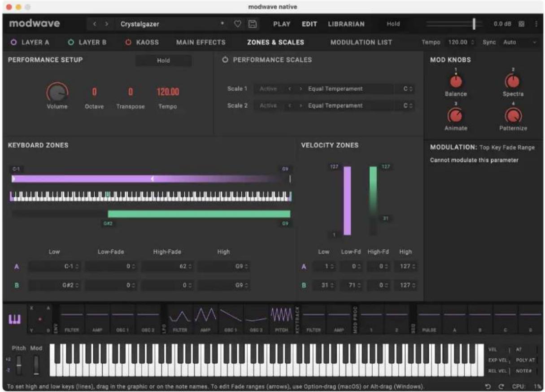545x392 pixels.
Task: Click the undo arrow icon
Action: pos(488,386)
